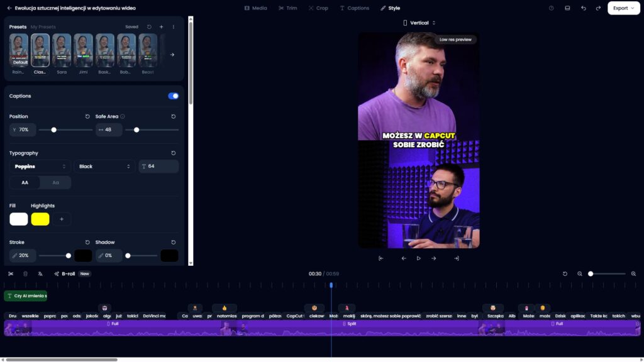
Task: Turn off the Captions toggle
Action: pos(173,96)
